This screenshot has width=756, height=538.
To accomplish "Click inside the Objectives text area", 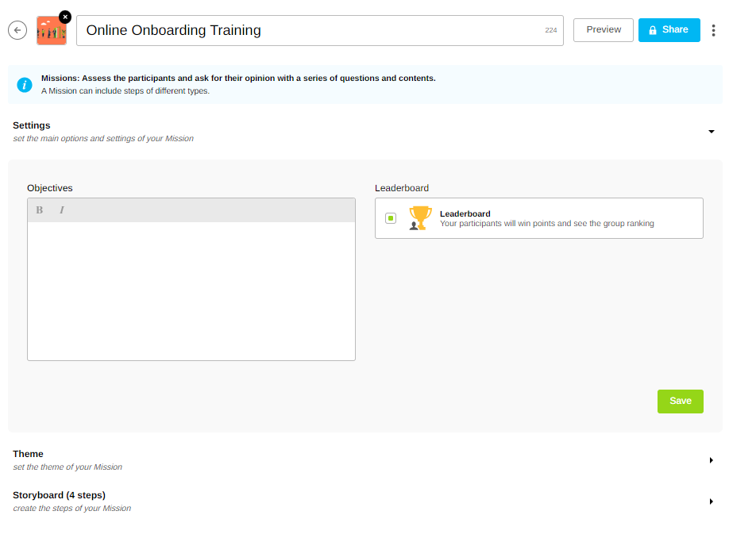I will pyautogui.click(x=191, y=290).
